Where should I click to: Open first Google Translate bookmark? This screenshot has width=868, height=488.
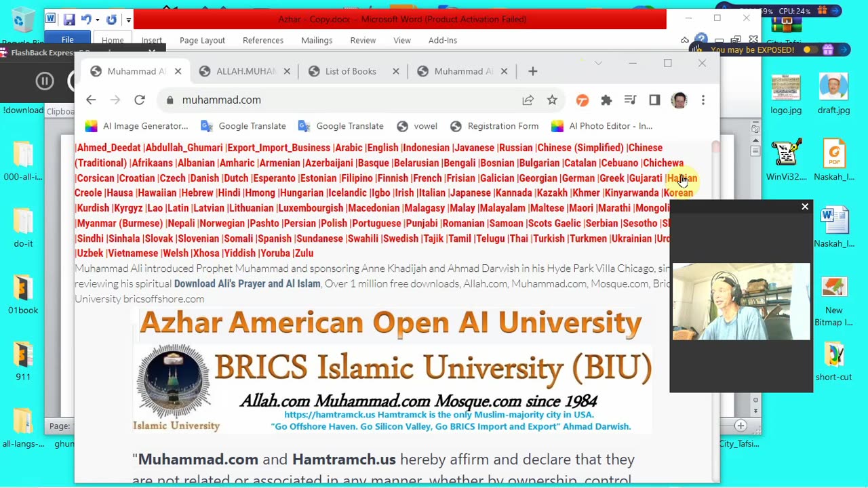point(243,126)
